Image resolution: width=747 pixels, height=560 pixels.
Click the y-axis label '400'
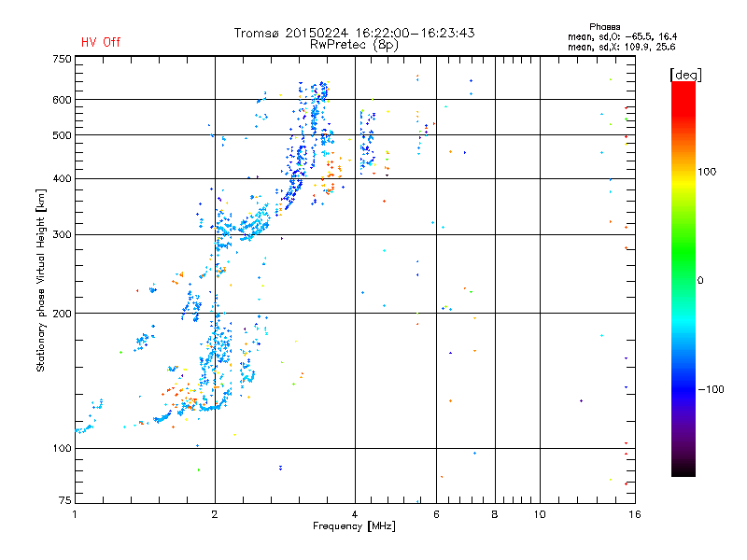pos(62,178)
